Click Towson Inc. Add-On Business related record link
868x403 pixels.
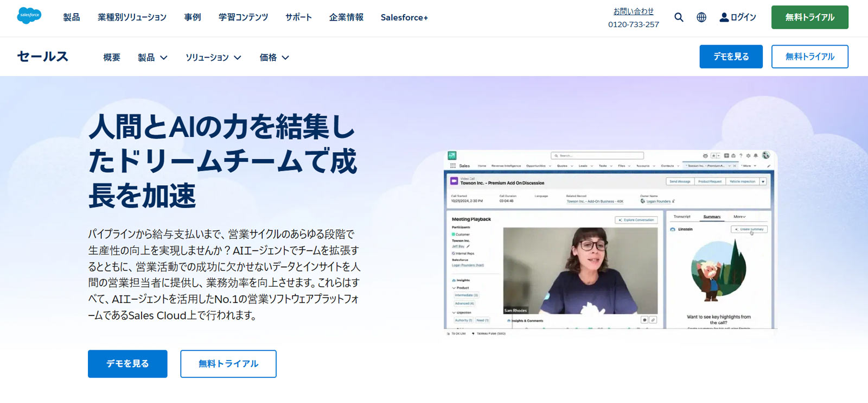click(x=595, y=201)
